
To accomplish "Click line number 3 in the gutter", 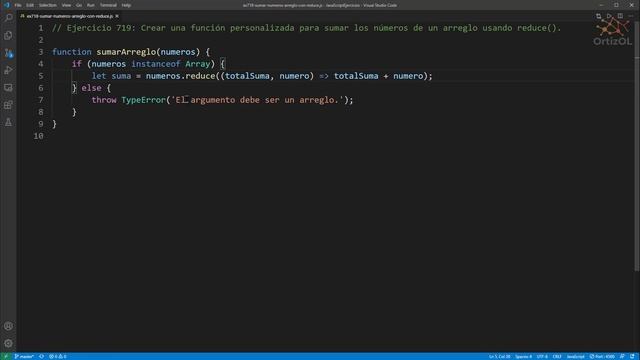I will pyautogui.click(x=41, y=52).
